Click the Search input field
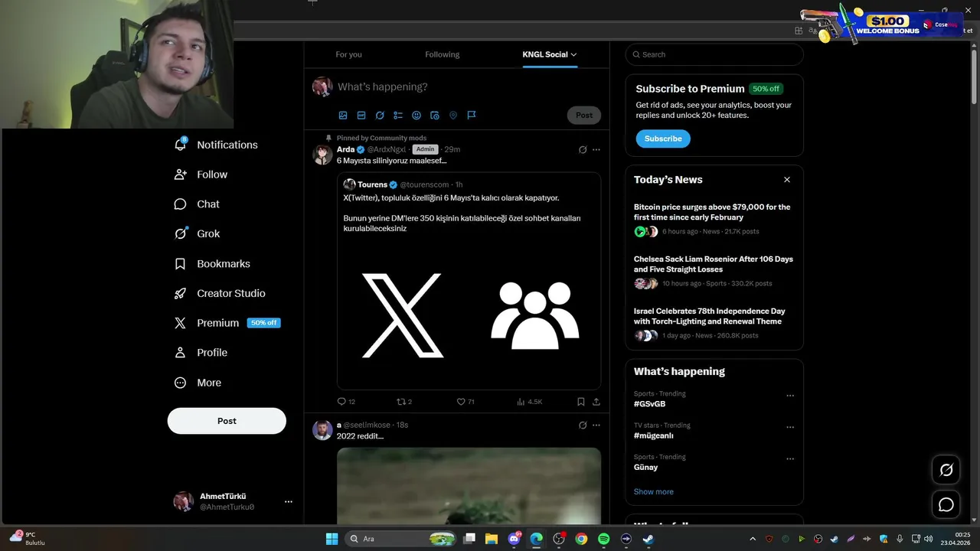Screen dimensions: 980x551 pos(714,54)
